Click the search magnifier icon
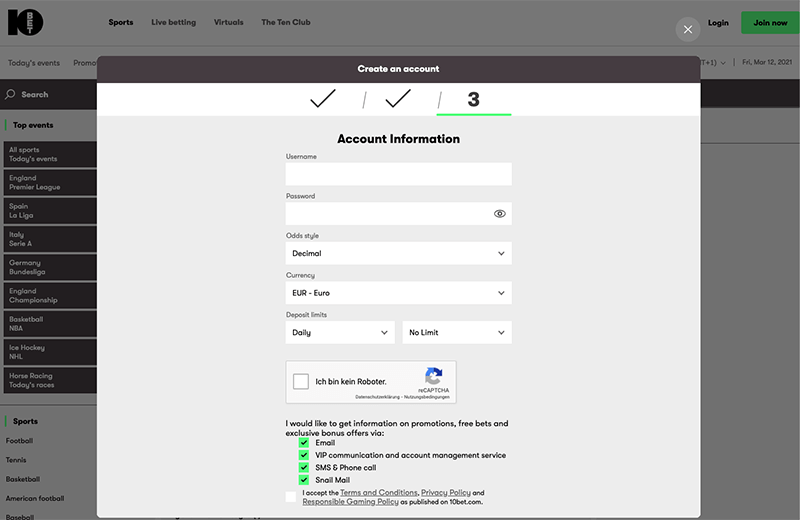This screenshot has height=520, width=800. (x=11, y=95)
